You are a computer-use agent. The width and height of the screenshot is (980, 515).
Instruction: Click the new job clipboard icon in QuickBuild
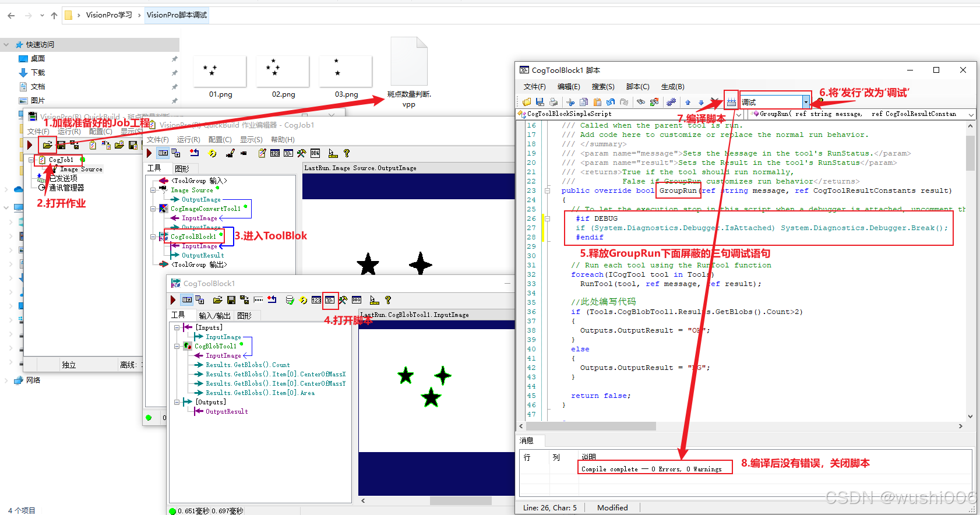tap(93, 144)
